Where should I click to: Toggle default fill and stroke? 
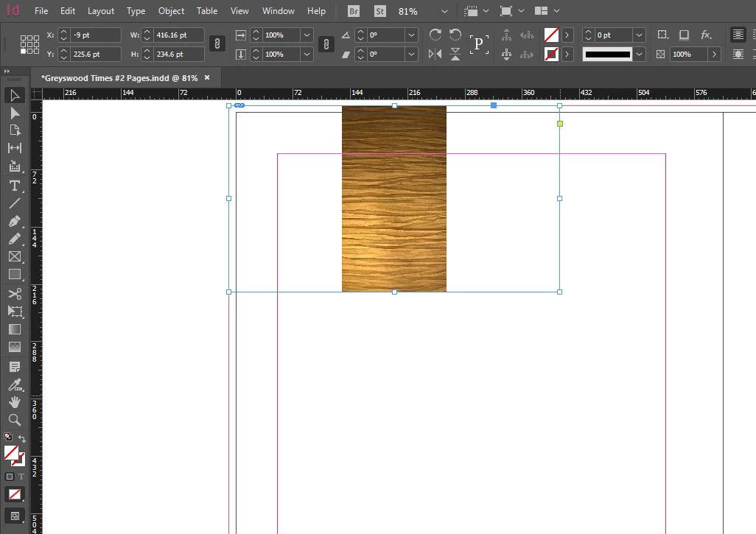7,437
